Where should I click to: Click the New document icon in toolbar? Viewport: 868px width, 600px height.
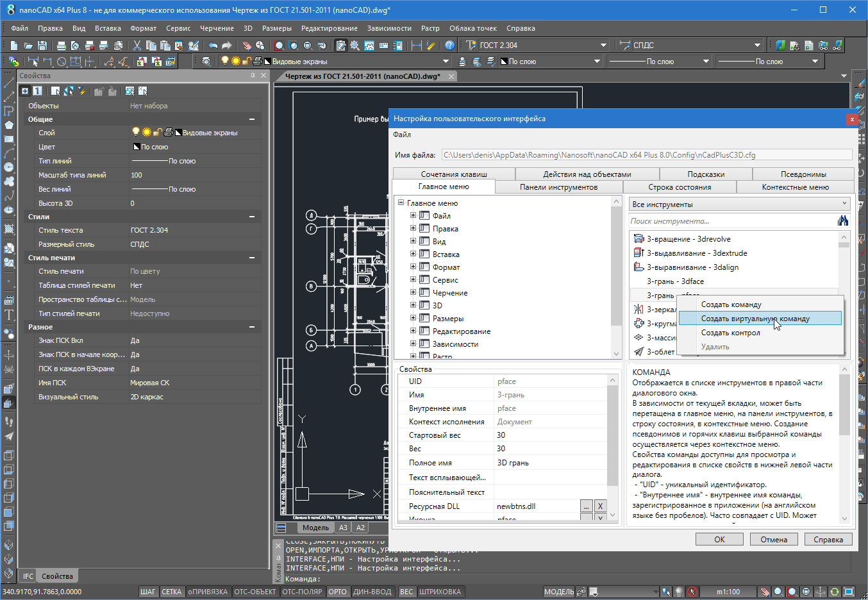point(14,46)
